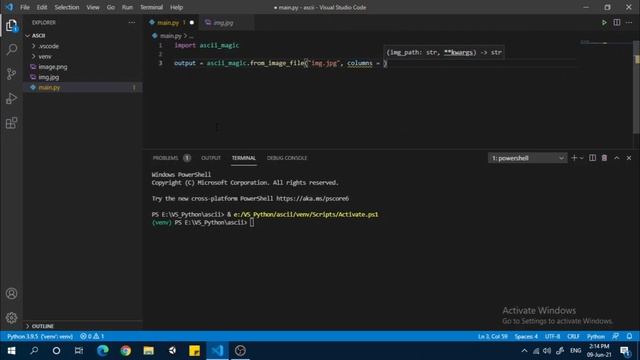Open the Run menu
The width and height of the screenshot is (640, 360).
click(x=127, y=7)
